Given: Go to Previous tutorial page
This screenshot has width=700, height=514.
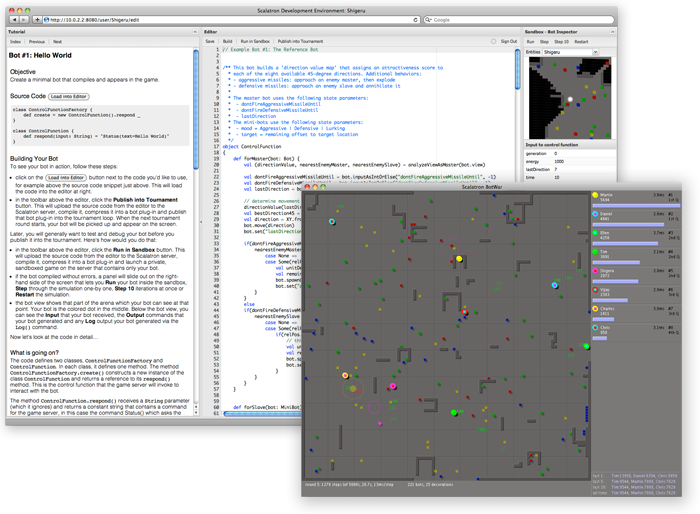Looking at the screenshot, I should 37,42.
